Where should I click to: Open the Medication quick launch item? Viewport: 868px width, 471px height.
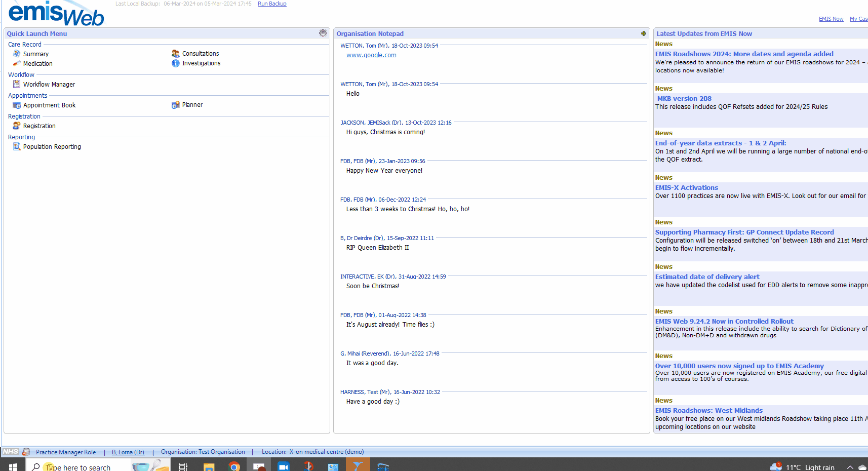38,64
